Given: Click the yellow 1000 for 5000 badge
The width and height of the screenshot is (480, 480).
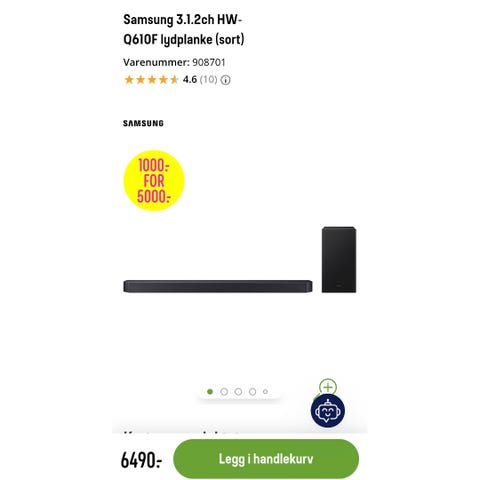Looking at the screenshot, I should pos(154,180).
